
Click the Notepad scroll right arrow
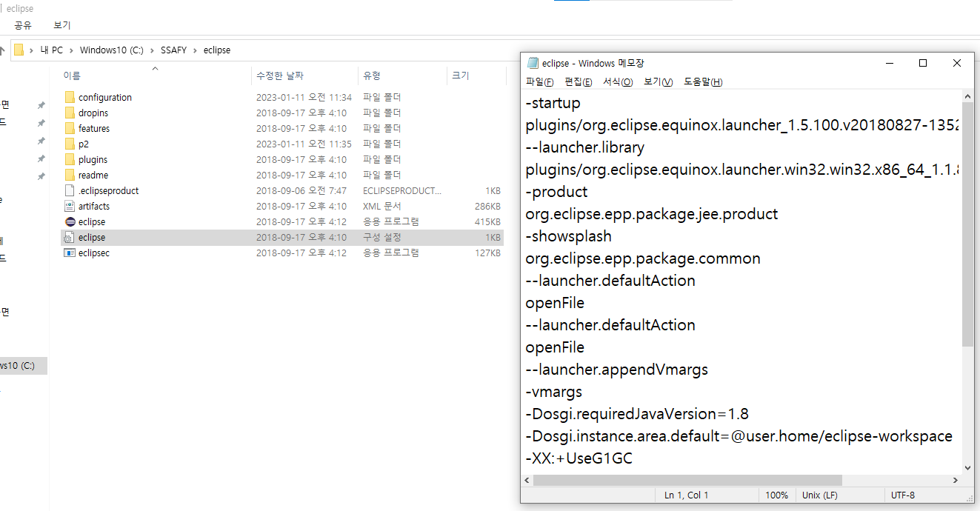[956, 481]
